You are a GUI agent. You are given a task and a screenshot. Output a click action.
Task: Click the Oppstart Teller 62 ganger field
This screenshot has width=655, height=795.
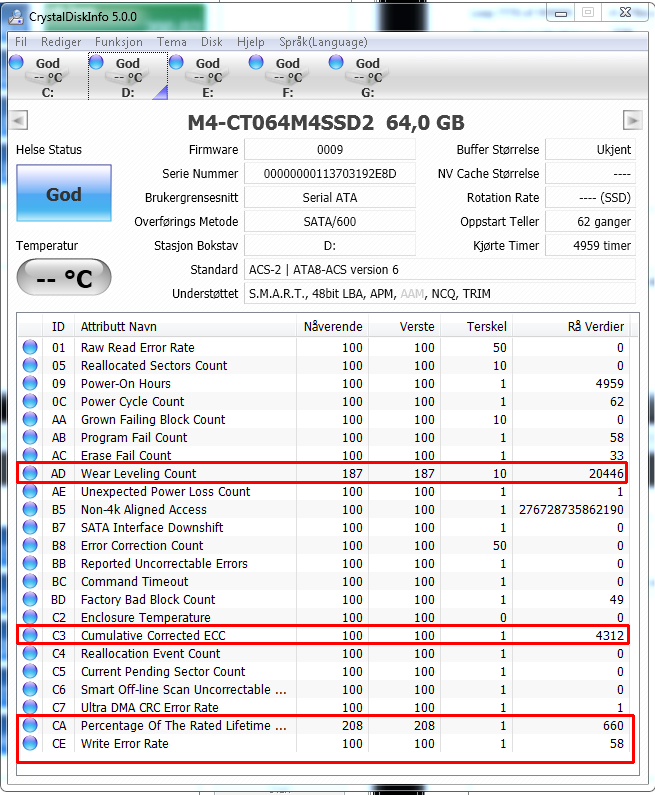click(x=590, y=222)
